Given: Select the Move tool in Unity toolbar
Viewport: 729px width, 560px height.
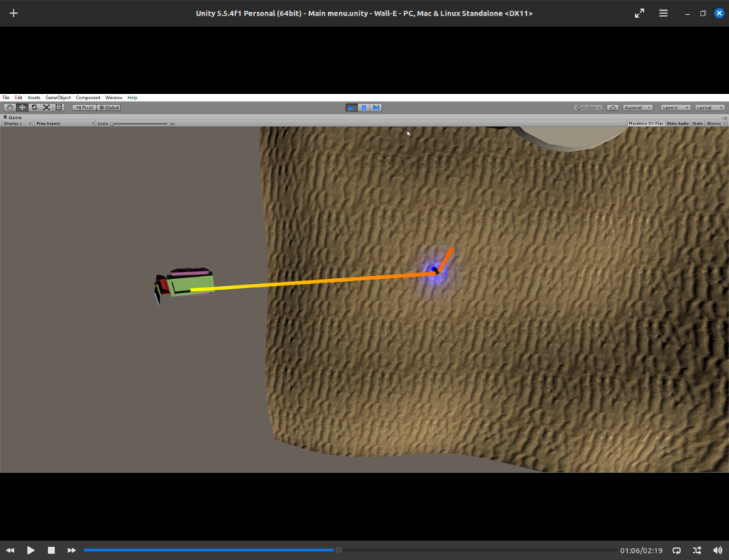Looking at the screenshot, I should pos(22,107).
